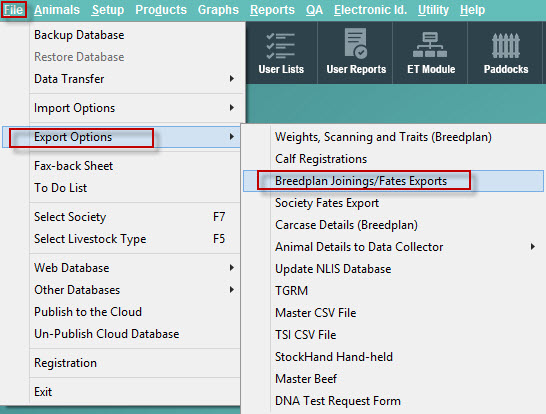The image size is (546, 414).
Task: Expand the Import Options submenu arrow
Action: point(232,108)
